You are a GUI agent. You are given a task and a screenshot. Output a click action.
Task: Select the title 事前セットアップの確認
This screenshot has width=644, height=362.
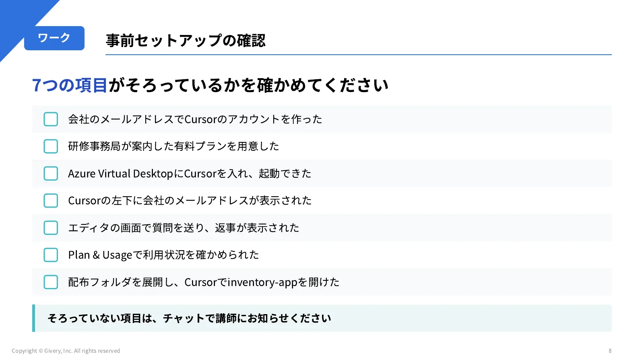pos(186,41)
